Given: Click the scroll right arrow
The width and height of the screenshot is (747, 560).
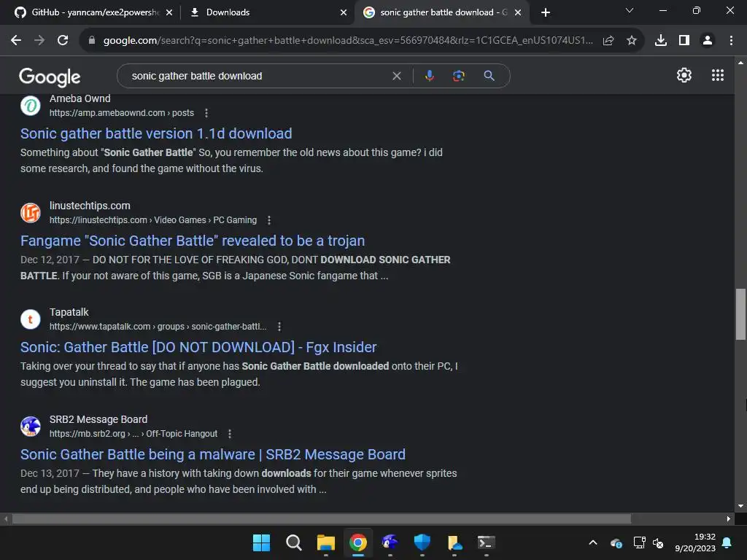Looking at the screenshot, I should coord(729,518).
